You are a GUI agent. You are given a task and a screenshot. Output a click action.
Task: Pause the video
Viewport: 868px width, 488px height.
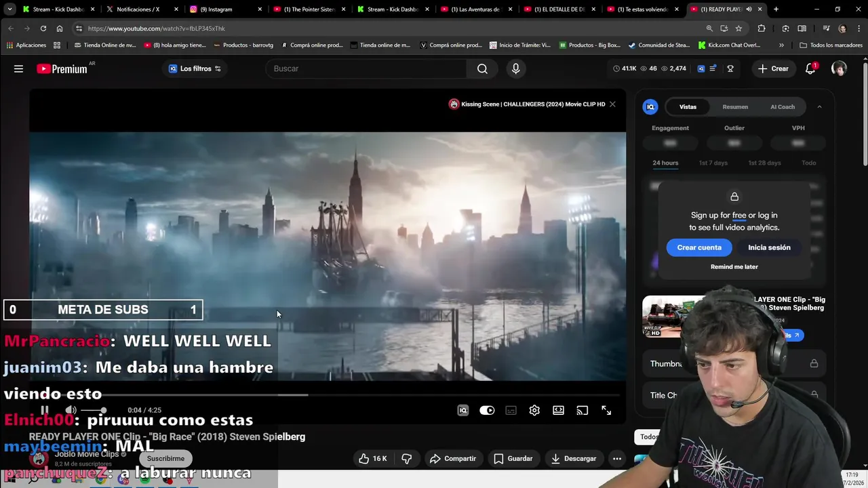tap(44, 410)
